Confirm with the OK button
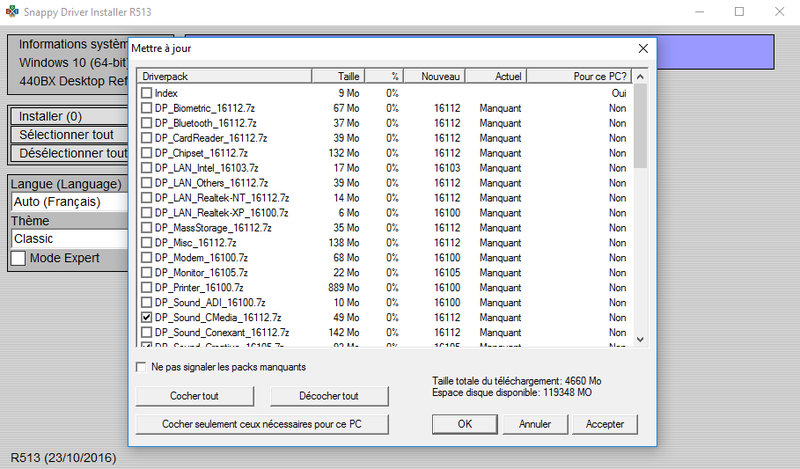800x469 pixels. (464, 424)
